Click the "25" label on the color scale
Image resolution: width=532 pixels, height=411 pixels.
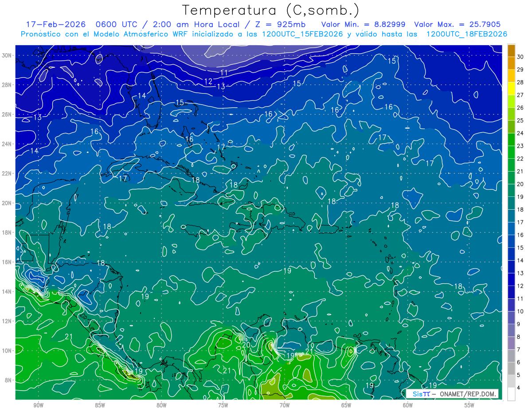point(520,120)
